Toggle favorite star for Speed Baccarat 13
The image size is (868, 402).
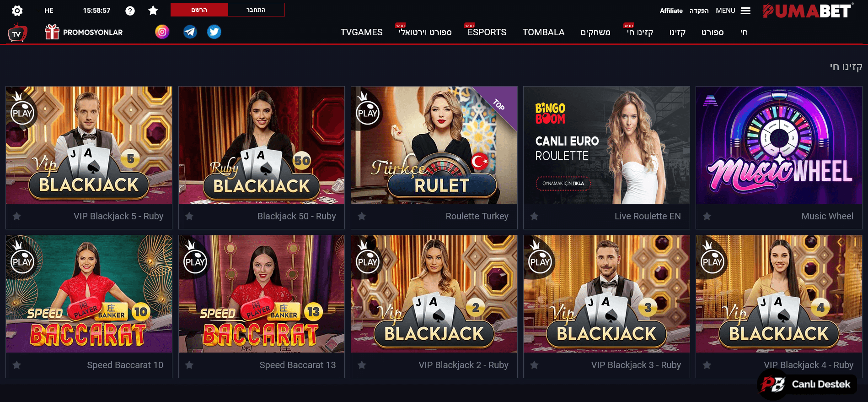(x=189, y=365)
